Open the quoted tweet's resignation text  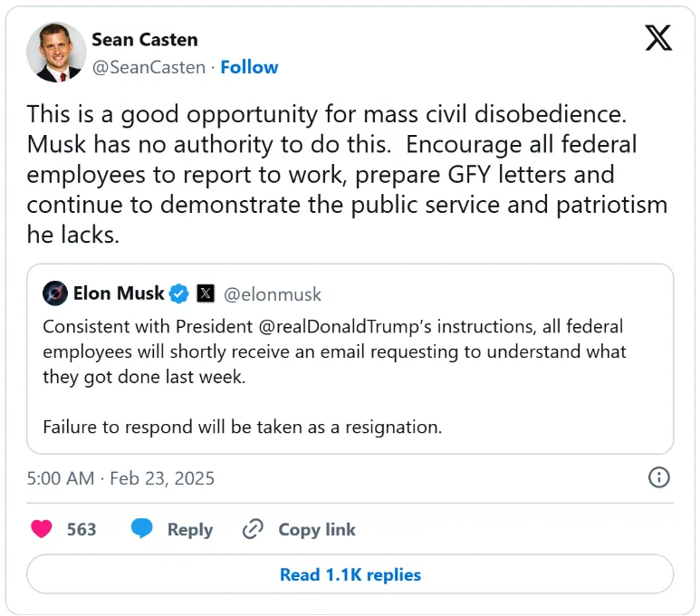pyautogui.click(x=243, y=427)
